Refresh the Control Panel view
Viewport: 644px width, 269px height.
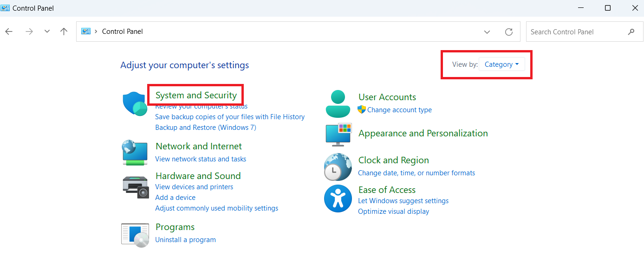click(x=509, y=32)
